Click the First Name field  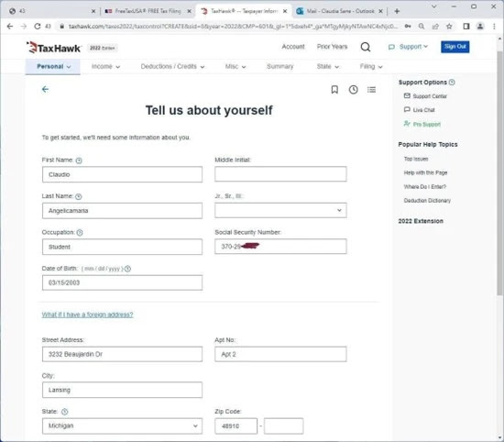122,174
